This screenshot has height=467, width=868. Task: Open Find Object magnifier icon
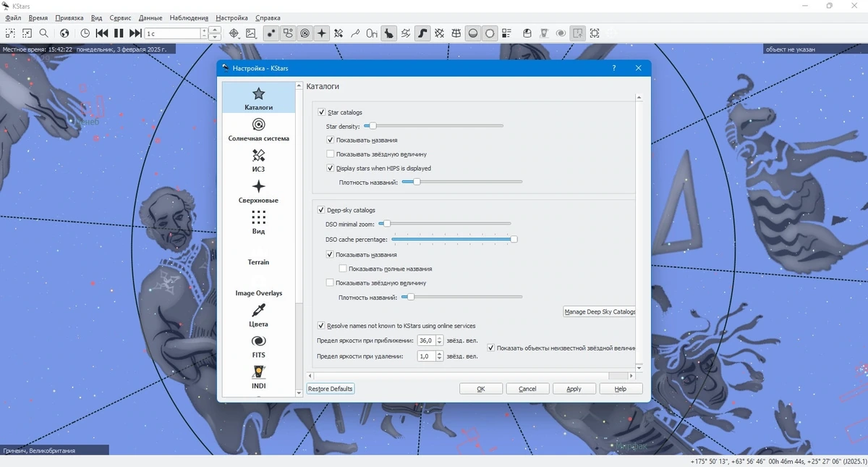[x=44, y=33]
